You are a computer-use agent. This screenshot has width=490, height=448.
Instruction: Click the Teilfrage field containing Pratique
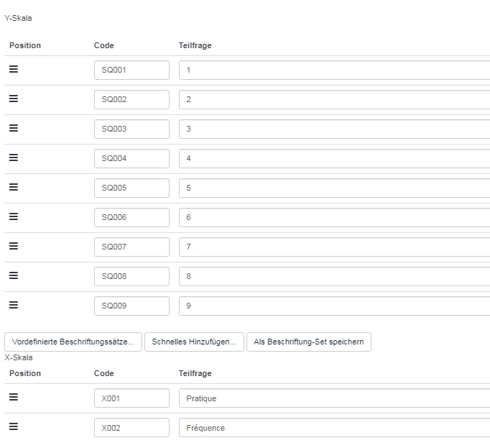coord(334,398)
